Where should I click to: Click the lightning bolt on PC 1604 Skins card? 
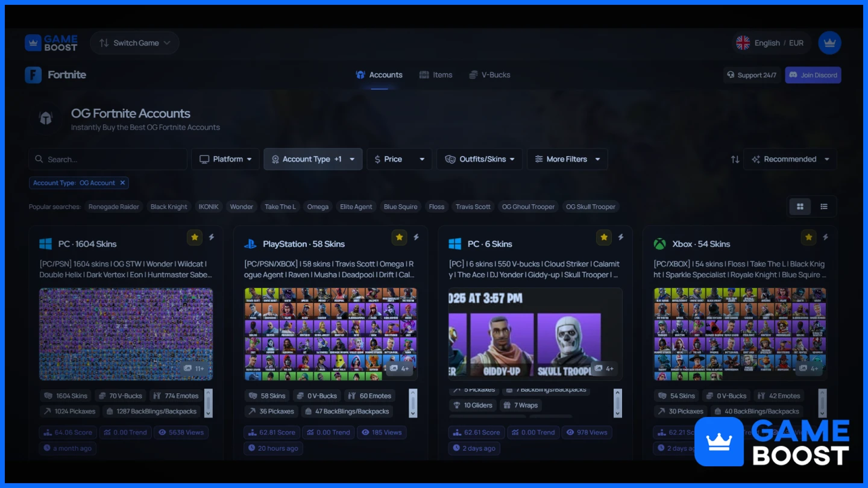click(x=212, y=237)
